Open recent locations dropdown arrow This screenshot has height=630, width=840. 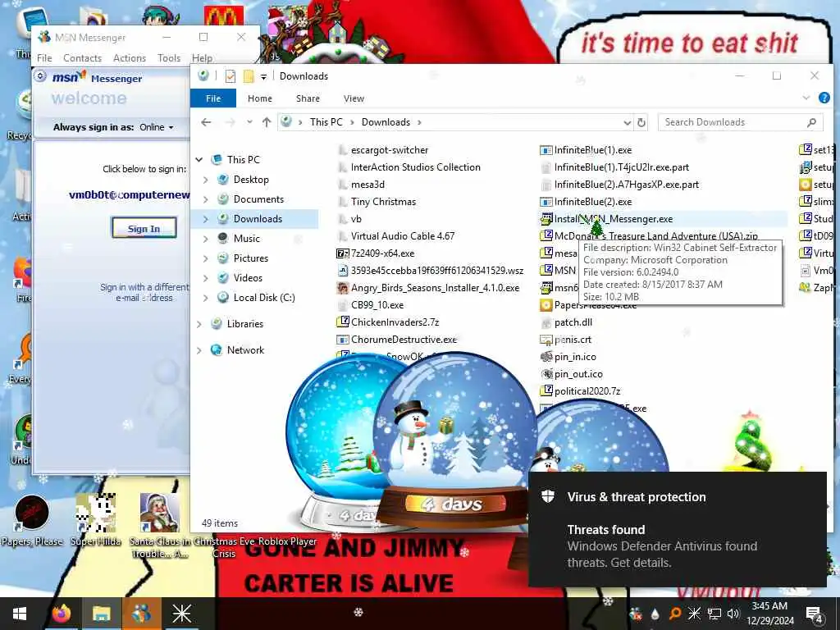pos(249,122)
